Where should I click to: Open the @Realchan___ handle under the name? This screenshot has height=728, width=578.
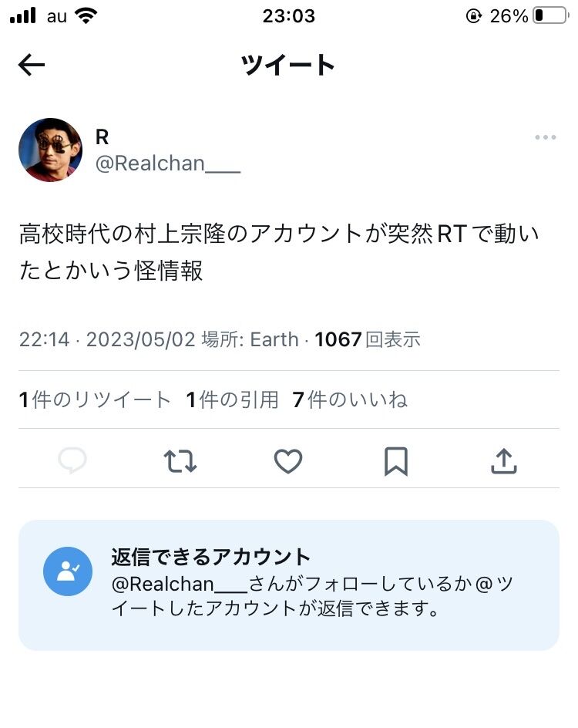click(x=167, y=163)
